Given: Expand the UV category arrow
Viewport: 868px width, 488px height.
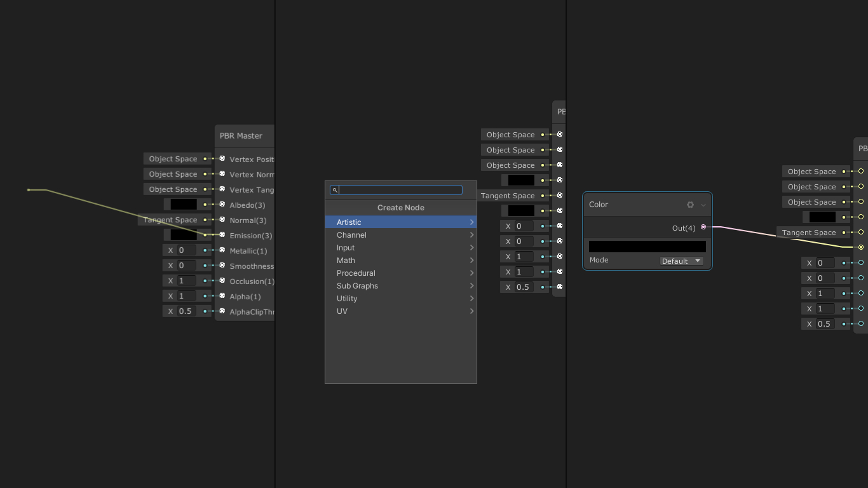Looking at the screenshot, I should pos(471,311).
